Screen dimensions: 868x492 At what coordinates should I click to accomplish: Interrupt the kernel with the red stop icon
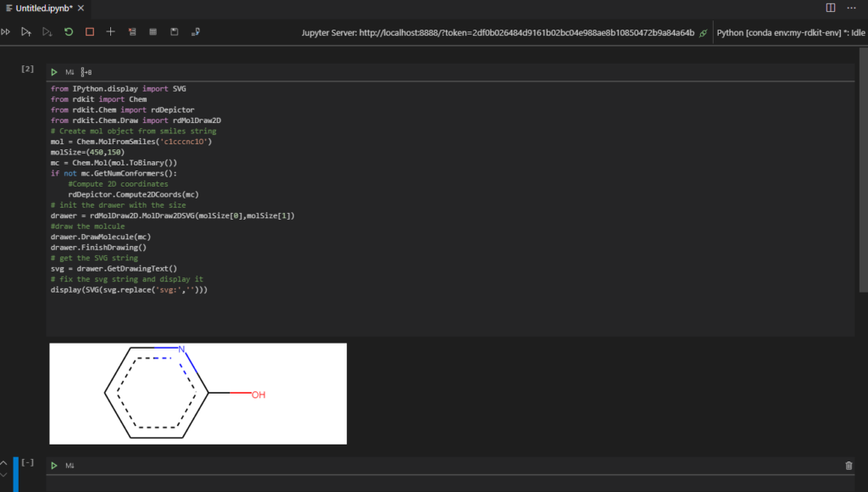pos(90,32)
